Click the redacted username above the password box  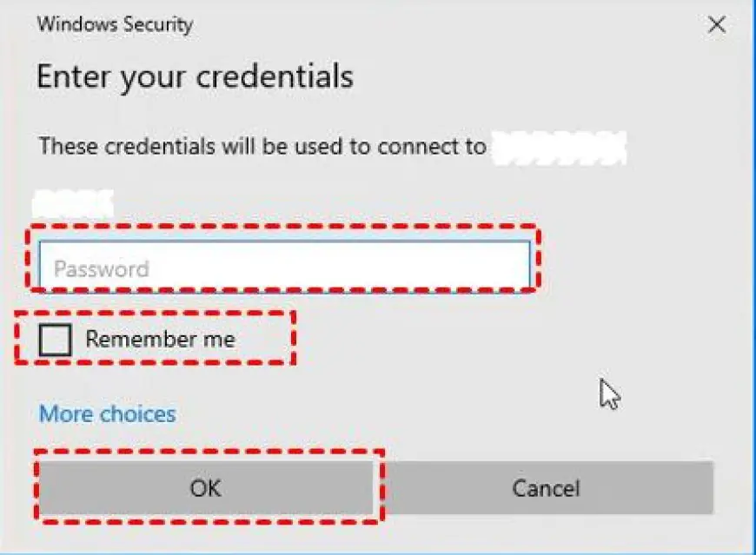(x=73, y=203)
